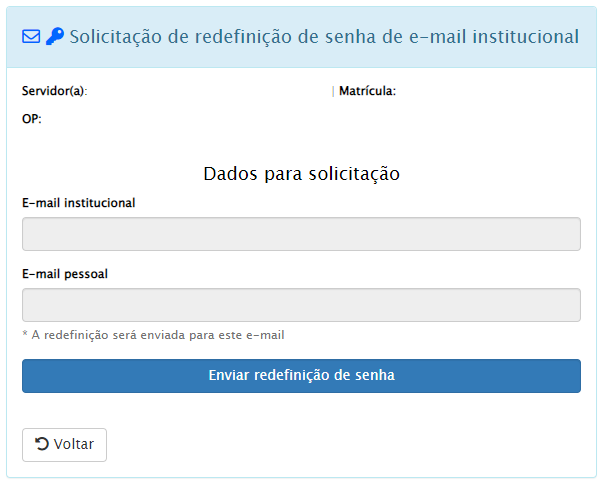Click the OP label
Screen dimensions: 604x485
click(32, 119)
